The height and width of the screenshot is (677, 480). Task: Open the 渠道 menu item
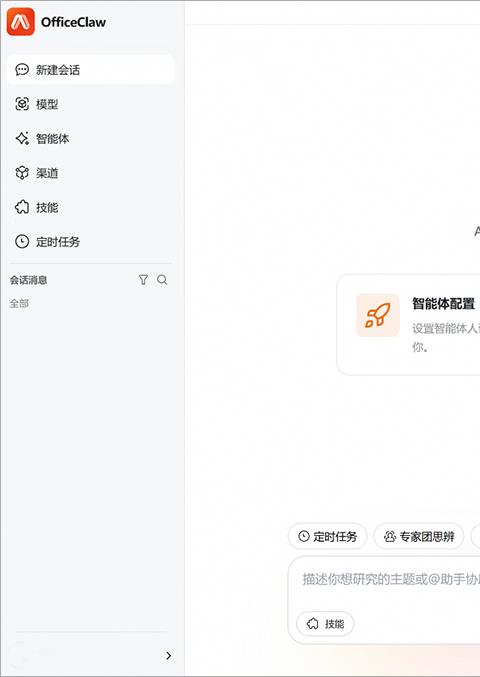click(x=90, y=173)
